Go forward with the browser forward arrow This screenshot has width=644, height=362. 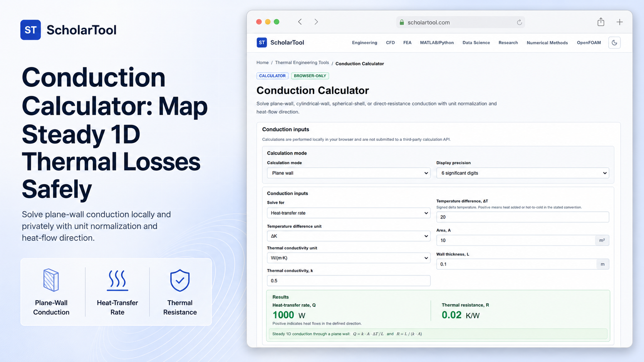click(316, 22)
